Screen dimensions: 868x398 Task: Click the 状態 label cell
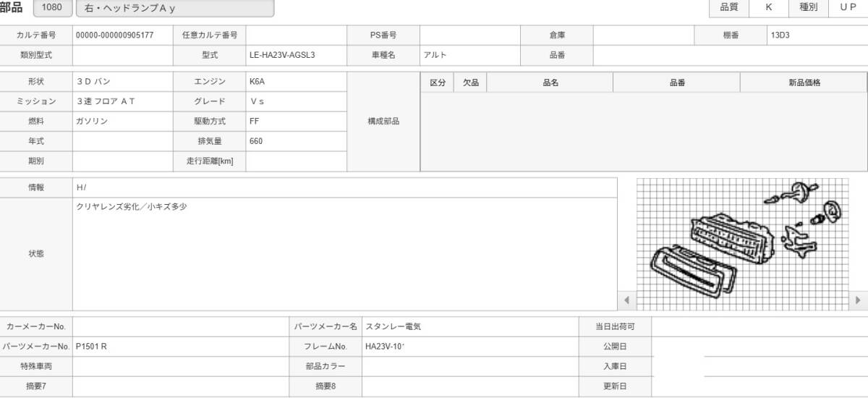coord(36,254)
